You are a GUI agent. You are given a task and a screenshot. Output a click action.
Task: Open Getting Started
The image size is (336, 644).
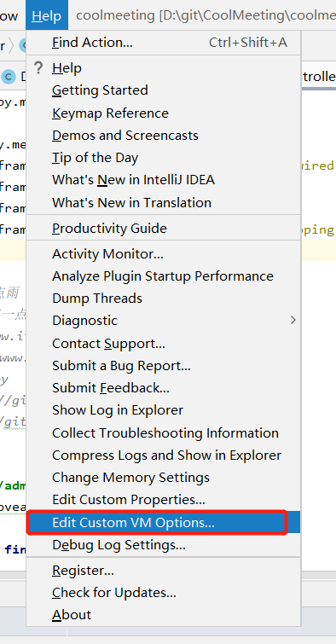[x=164, y=90]
